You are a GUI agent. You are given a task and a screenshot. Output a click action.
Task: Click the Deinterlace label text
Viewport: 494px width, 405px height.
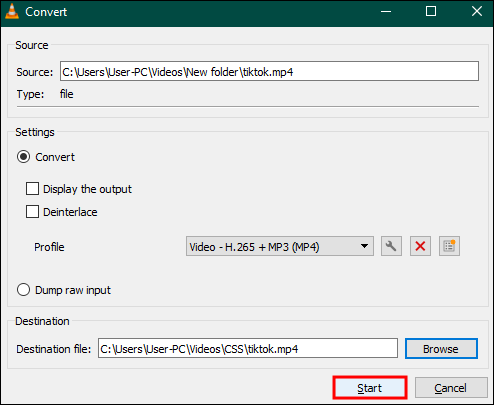70,212
